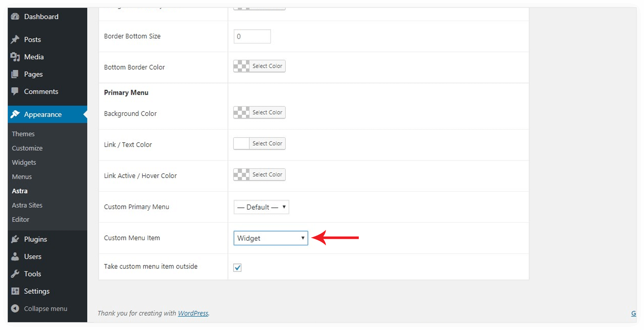Click the Custom Primary Menu label

click(137, 207)
